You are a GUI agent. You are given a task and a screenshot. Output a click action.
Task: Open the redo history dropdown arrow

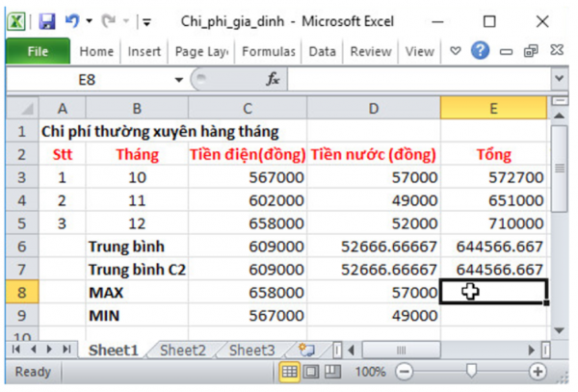[126, 21]
